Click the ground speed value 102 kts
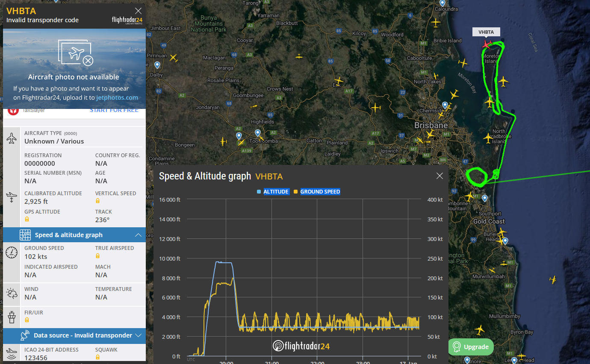 [36, 257]
